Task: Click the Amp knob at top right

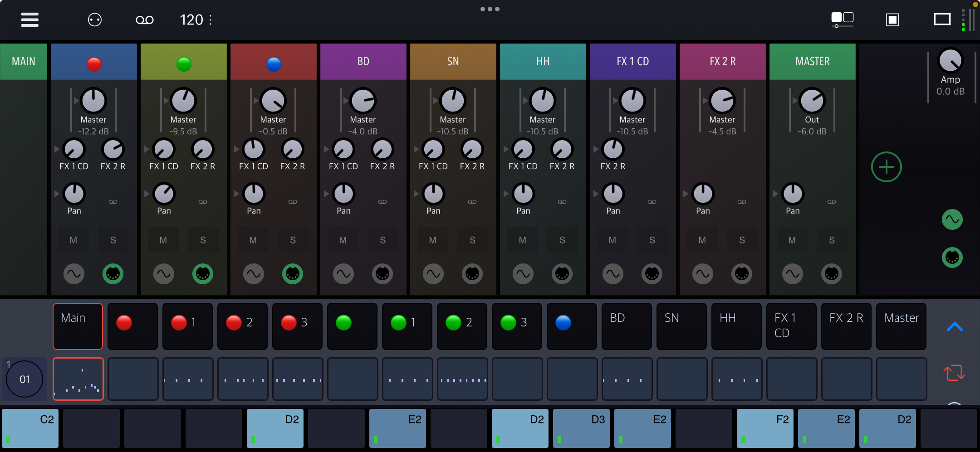Action: [x=950, y=60]
